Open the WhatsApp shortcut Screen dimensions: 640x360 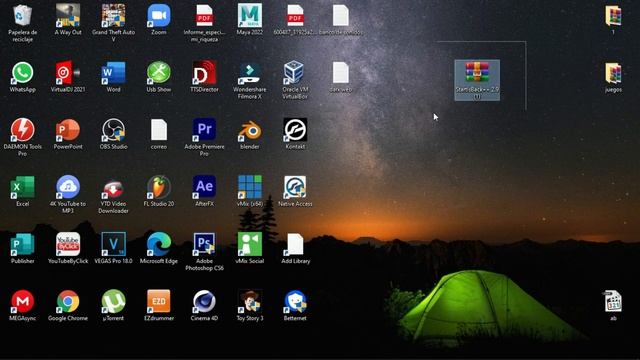22,73
